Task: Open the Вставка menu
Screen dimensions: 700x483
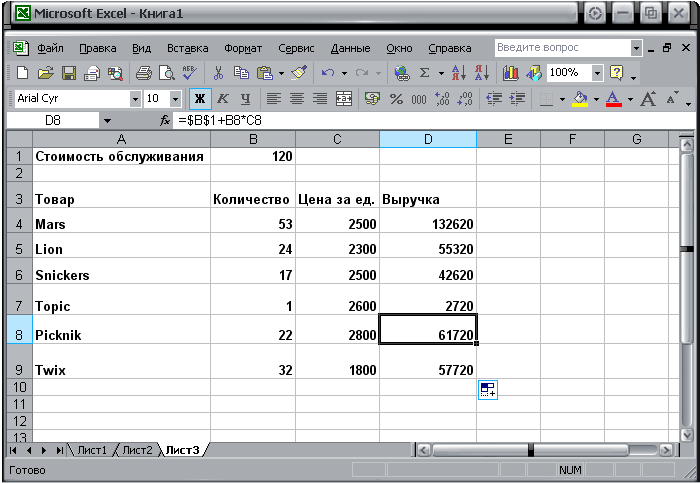Action: (188, 48)
